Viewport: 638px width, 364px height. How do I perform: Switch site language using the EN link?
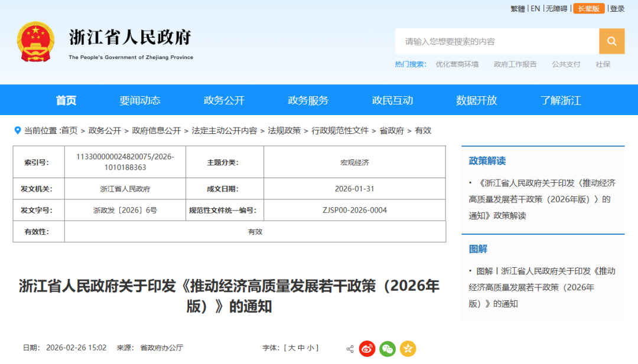pos(535,8)
